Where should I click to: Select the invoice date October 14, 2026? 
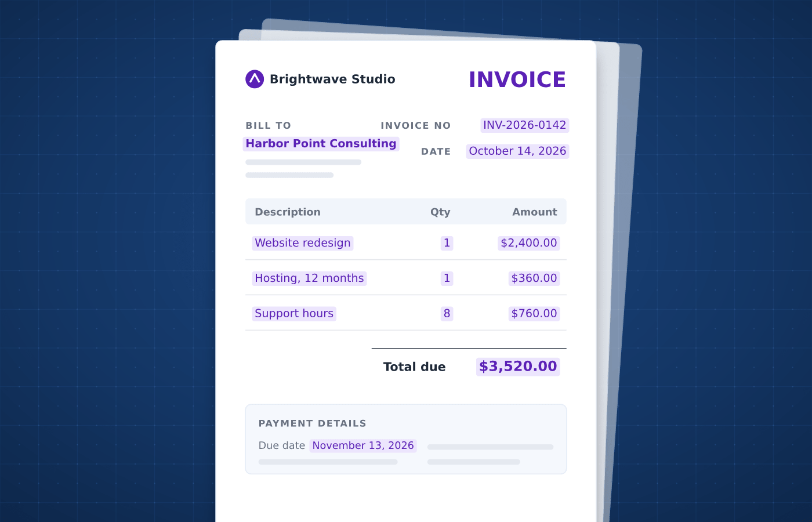tap(517, 151)
